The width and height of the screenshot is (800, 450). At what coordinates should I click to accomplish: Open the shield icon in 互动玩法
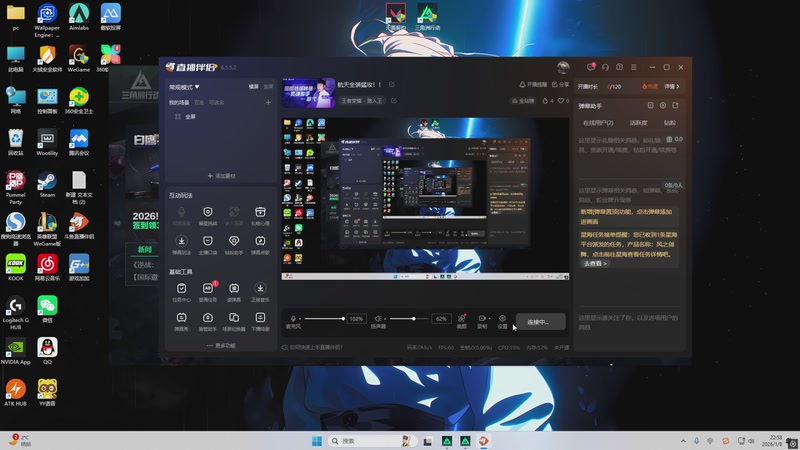208,216
